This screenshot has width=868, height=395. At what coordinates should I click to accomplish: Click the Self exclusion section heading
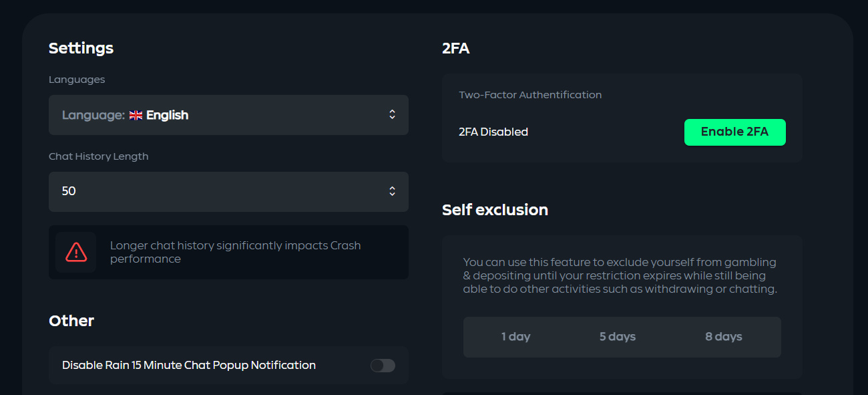click(x=495, y=210)
